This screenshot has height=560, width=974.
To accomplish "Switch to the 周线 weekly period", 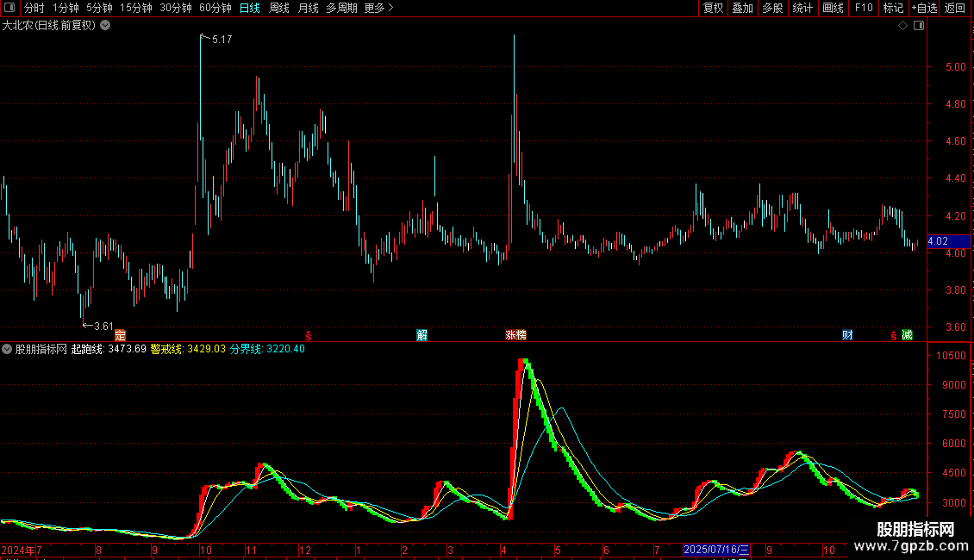I will click(x=279, y=8).
